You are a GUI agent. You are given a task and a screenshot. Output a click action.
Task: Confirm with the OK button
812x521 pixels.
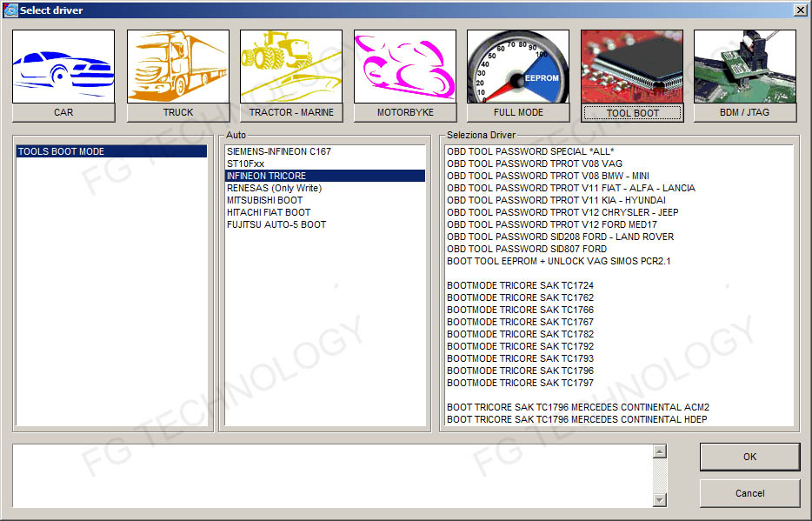coord(749,457)
